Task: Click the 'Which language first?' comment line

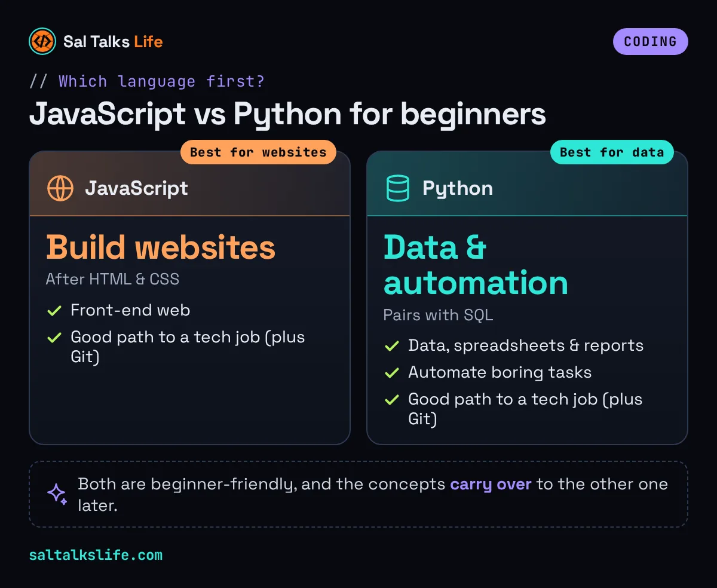Action: click(147, 81)
